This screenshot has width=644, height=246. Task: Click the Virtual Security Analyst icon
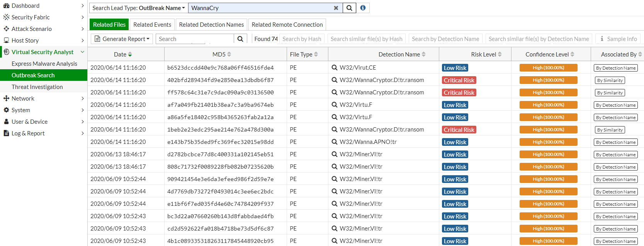[x=6, y=52]
